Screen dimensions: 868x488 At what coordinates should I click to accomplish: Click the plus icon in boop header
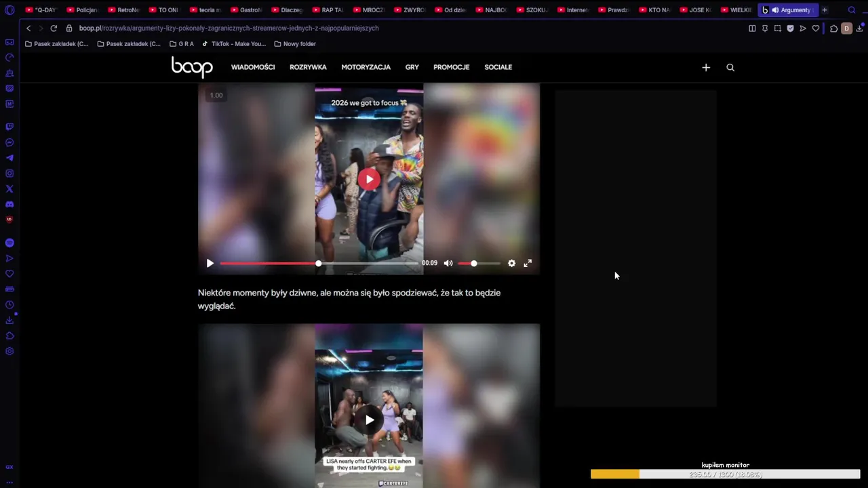pos(706,67)
